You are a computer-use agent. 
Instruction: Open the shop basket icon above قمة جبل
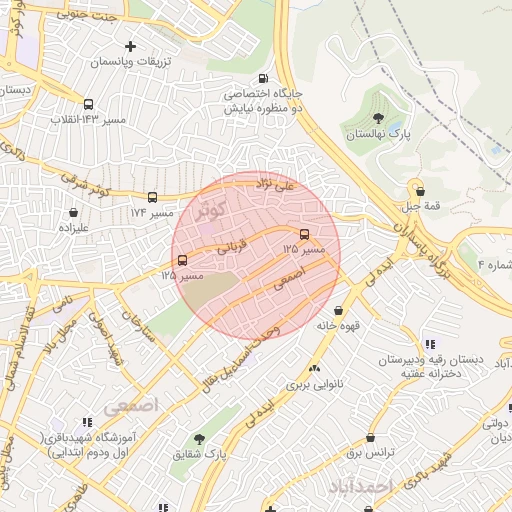click(x=420, y=192)
